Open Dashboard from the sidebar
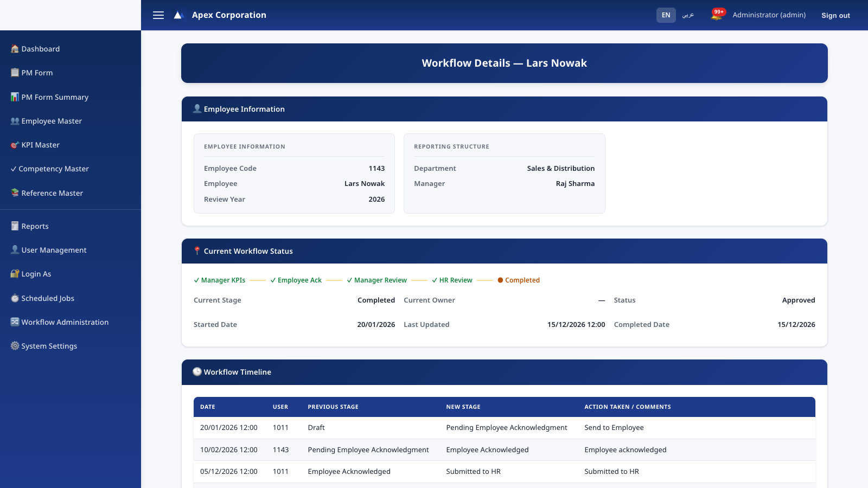Viewport: 868px width, 488px height. coord(71,49)
